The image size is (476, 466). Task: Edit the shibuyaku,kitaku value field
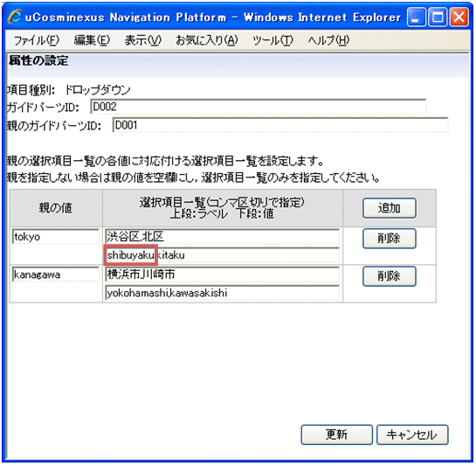222,255
